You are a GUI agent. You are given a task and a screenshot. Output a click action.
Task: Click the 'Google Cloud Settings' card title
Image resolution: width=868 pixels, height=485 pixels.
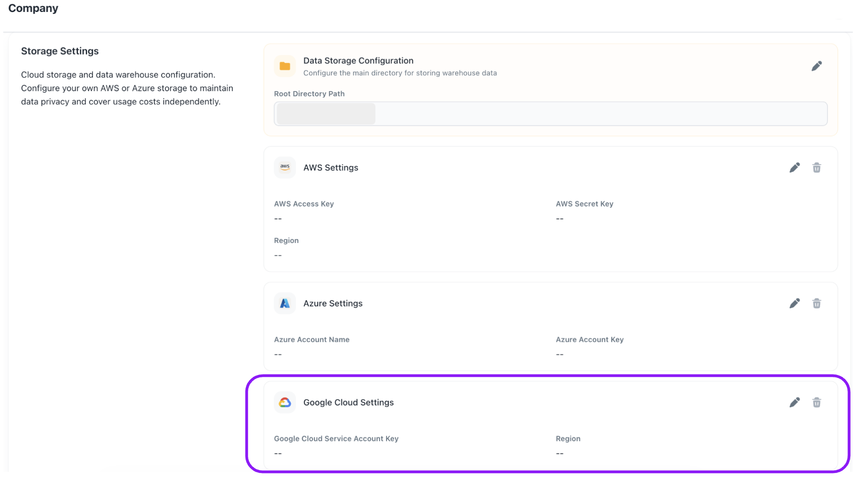[x=348, y=403]
